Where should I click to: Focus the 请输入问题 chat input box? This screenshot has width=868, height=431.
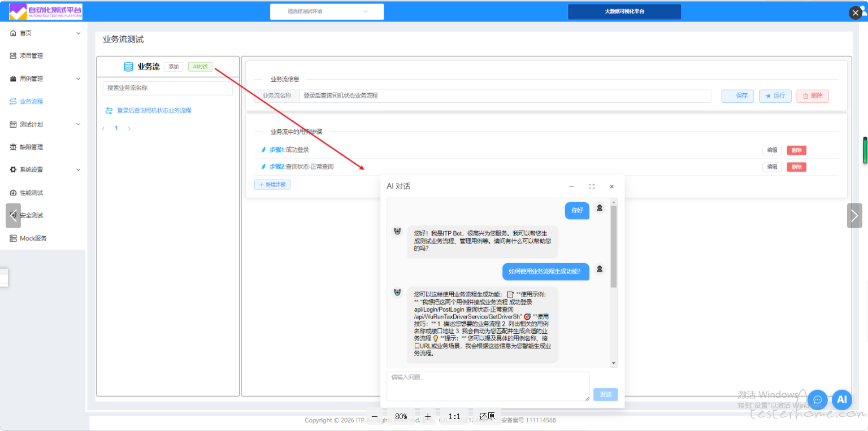point(487,386)
